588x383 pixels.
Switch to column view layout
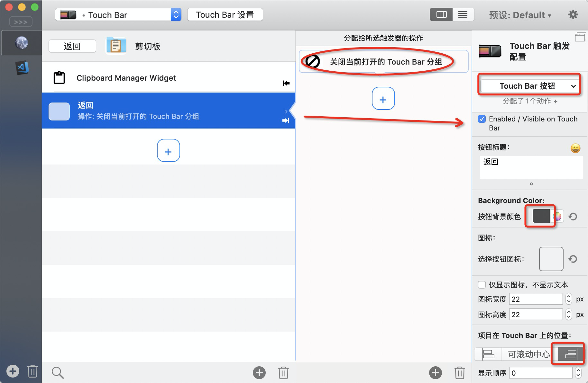441,14
